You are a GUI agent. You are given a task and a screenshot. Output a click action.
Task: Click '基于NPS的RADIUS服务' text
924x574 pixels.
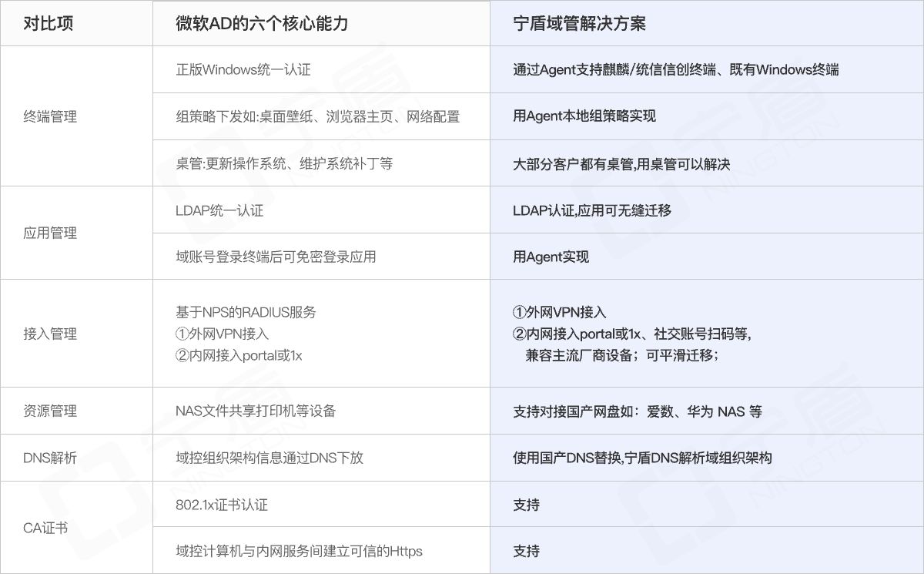[x=246, y=312]
